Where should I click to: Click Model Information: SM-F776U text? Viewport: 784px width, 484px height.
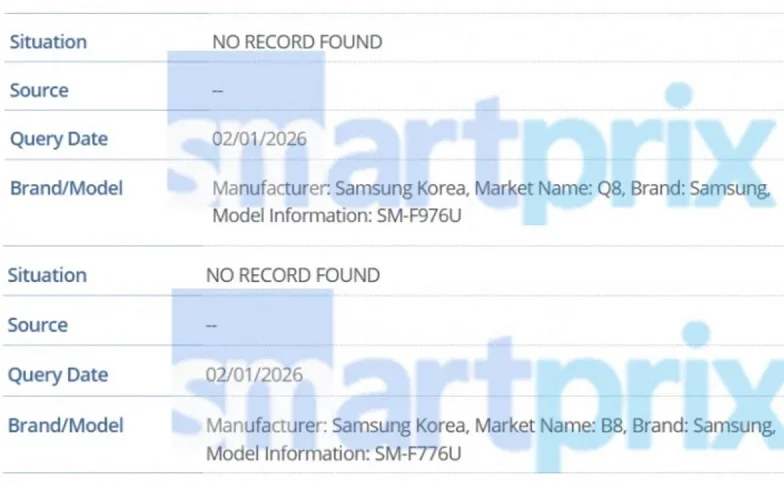coord(333,453)
